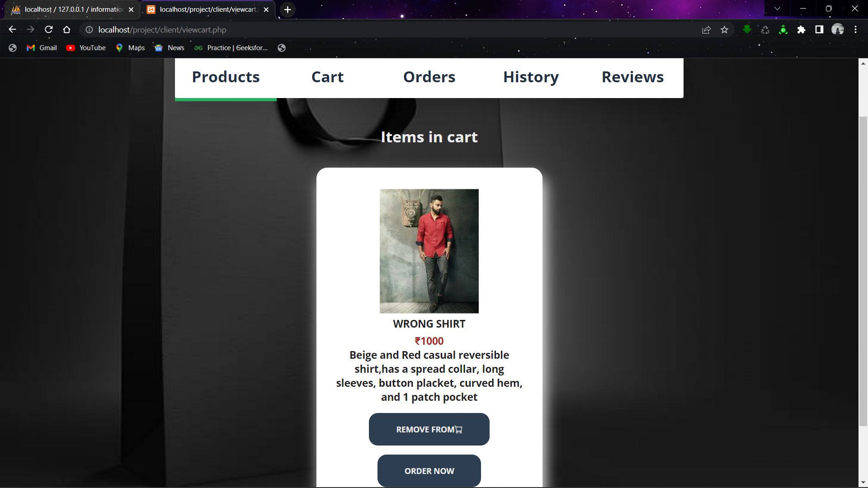Navigate back using the browser back arrow
868x488 pixels.
[12, 29]
